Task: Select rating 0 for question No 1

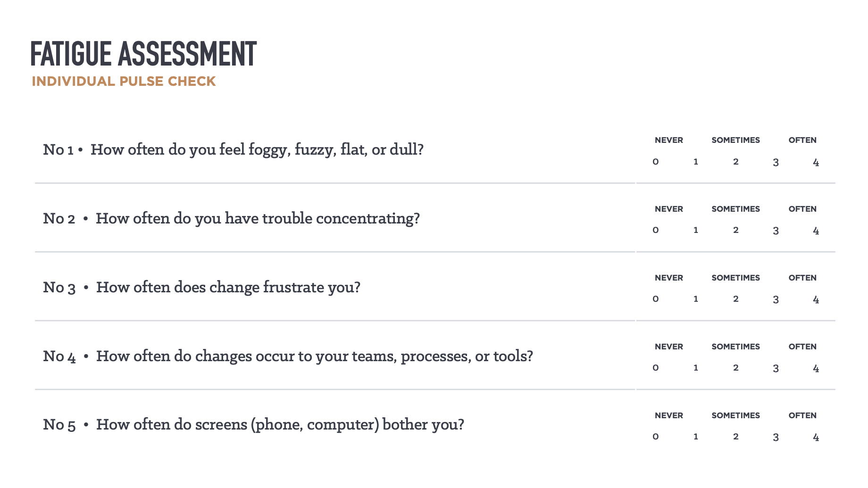Action: pyautogui.click(x=656, y=162)
